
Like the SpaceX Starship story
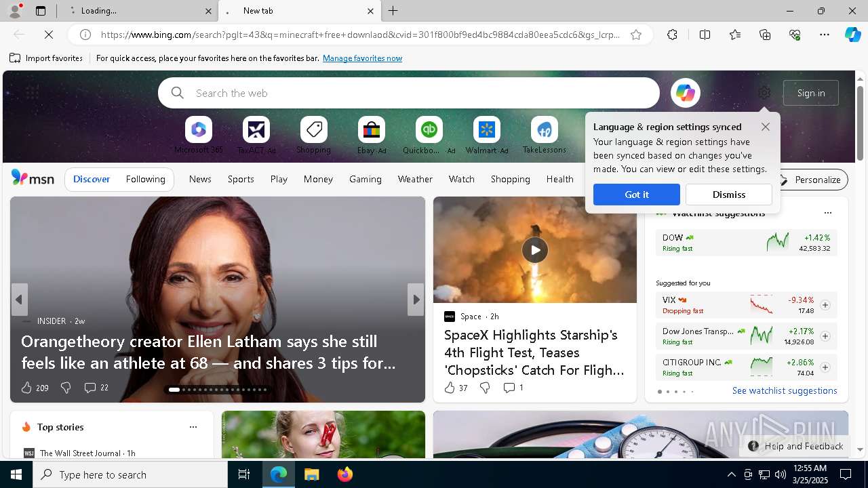tap(456, 388)
